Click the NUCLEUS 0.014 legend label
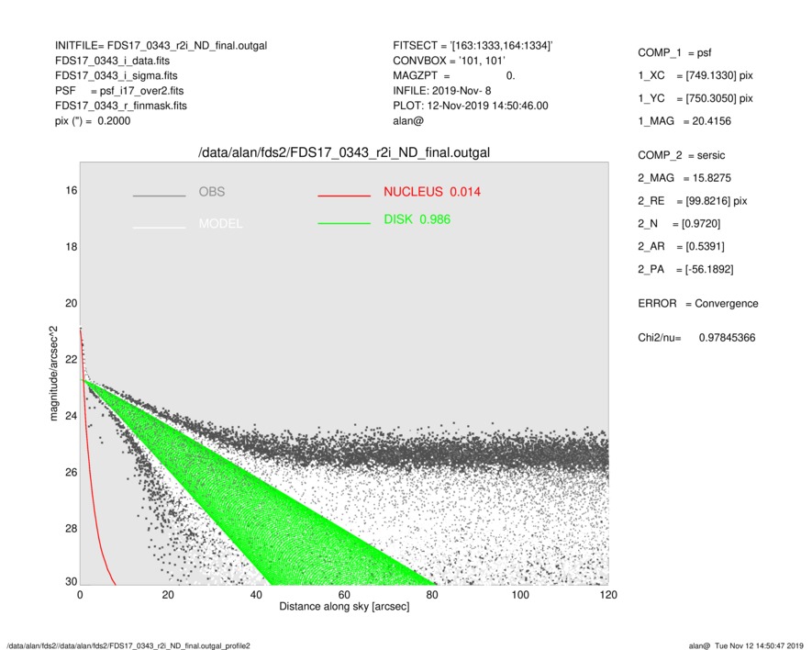Screen dimensions: 812x650 (432, 192)
